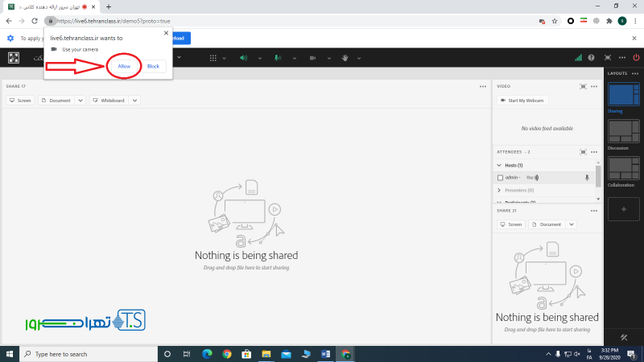Click Block in the camera permission popup

[153, 65]
